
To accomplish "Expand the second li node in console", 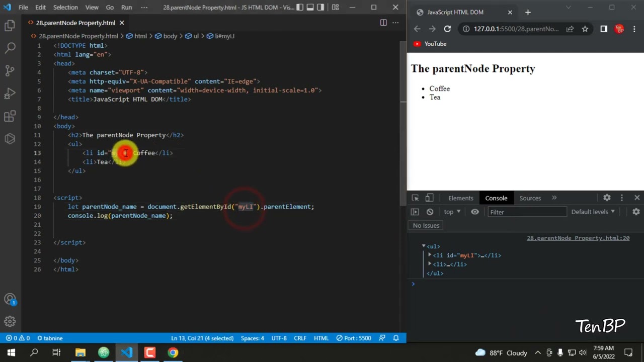I will (430, 264).
